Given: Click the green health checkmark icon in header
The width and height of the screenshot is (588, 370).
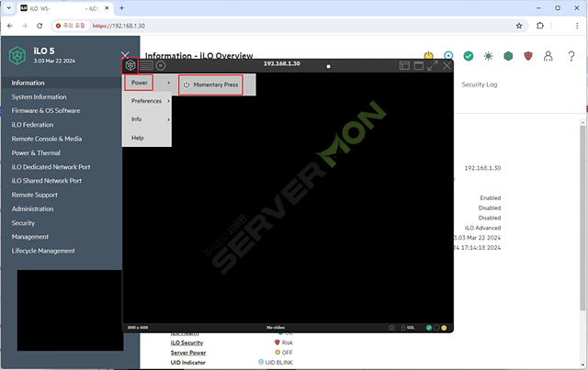Looking at the screenshot, I should click(x=469, y=56).
